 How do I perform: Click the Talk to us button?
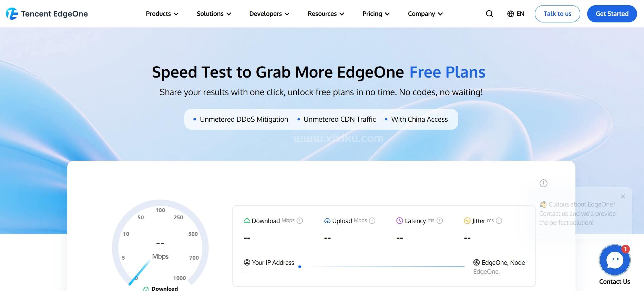point(557,14)
